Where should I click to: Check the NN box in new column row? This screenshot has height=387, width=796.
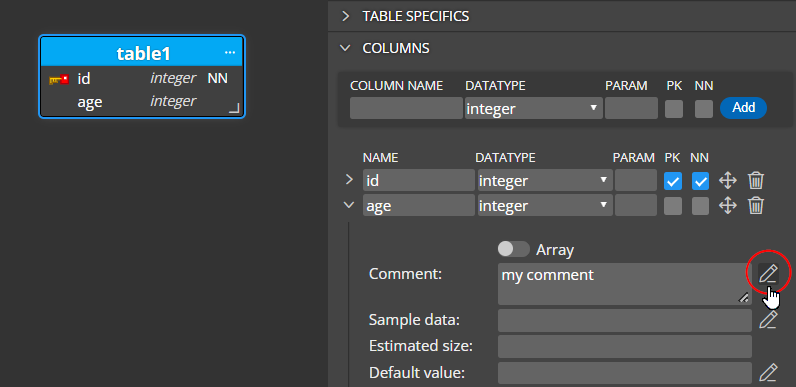tap(704, 109)
